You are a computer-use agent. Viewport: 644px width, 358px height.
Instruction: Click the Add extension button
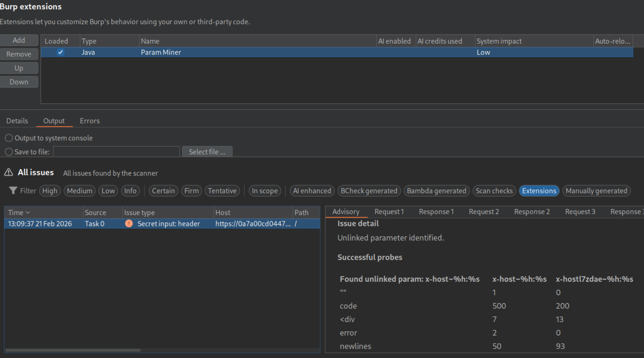[19, 40]
